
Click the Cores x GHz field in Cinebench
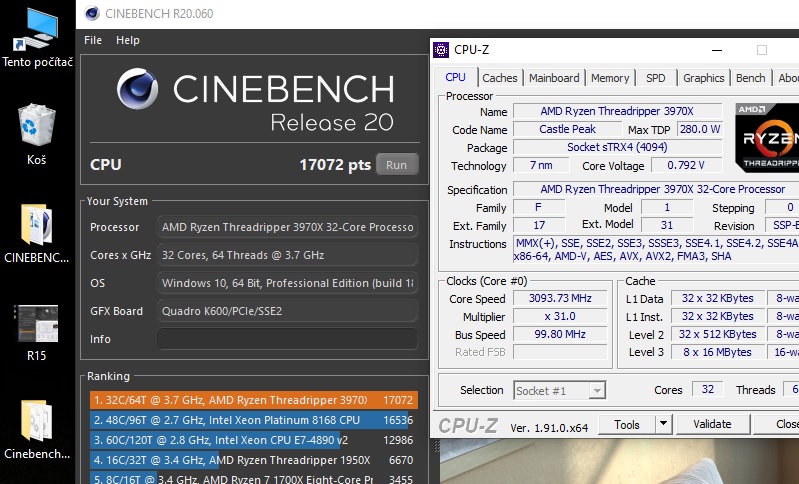287,255
